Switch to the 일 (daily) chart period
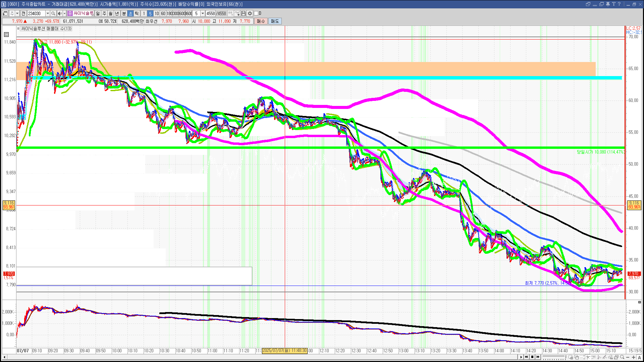The image size is (644, 362). click(x=98, y=13)
